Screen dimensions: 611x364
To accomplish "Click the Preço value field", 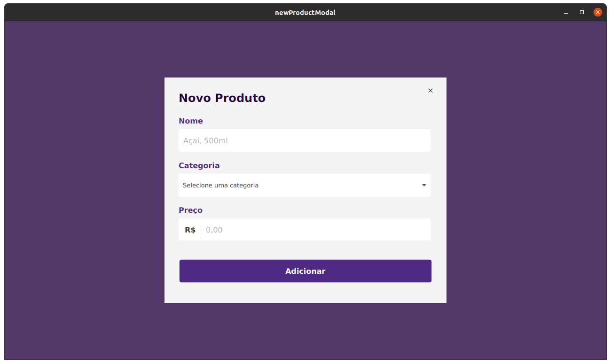I will 315,230.
